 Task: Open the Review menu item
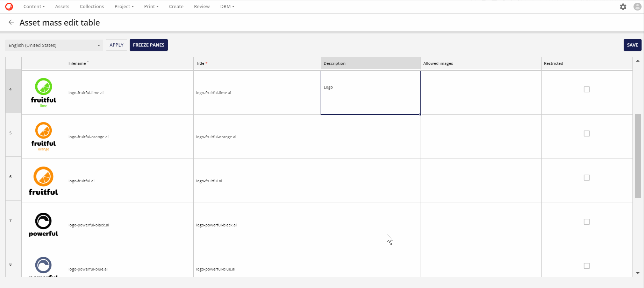click(x=202, y=6)
